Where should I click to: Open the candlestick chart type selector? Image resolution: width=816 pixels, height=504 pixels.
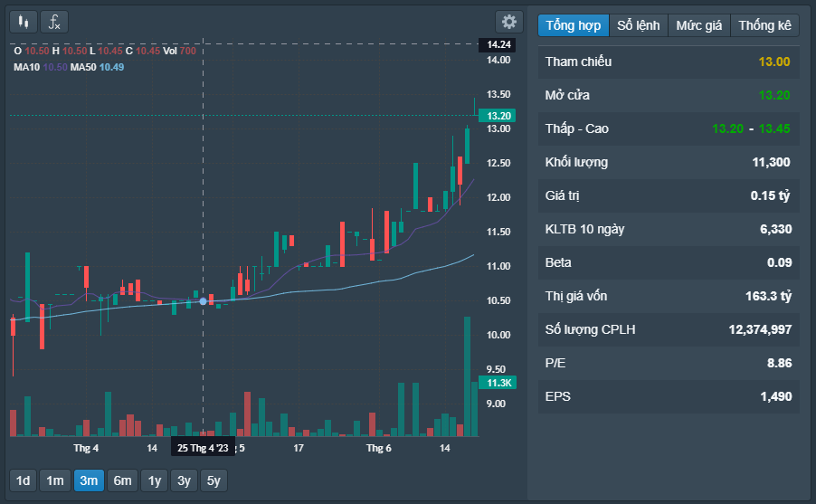point(24,22)
